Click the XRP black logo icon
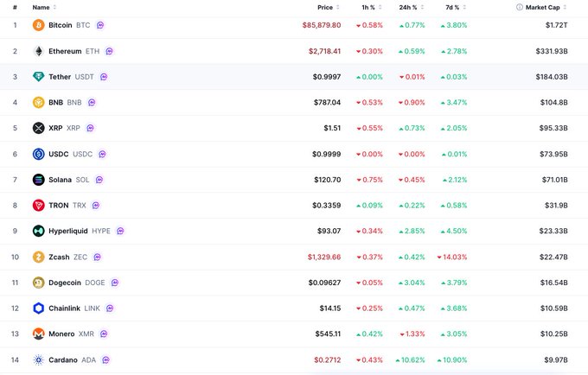The width and height of the screenshot is (588, 375). [x=38, y=128]
